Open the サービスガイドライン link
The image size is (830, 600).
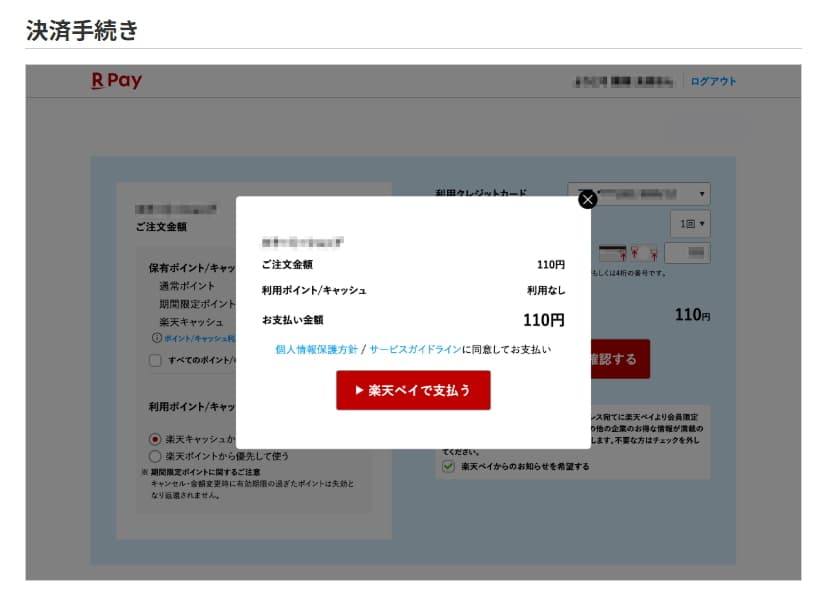point(415,350)
